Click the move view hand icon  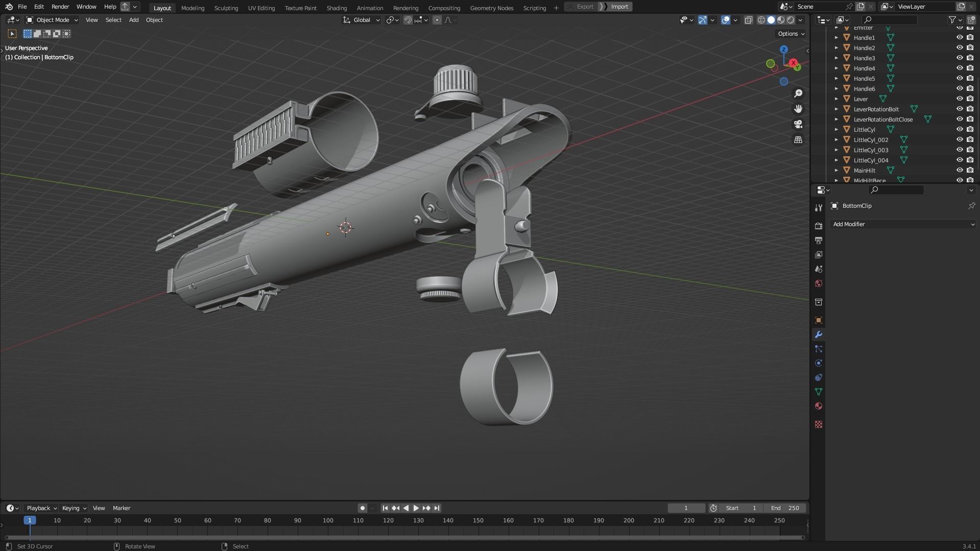pos(798,109)
